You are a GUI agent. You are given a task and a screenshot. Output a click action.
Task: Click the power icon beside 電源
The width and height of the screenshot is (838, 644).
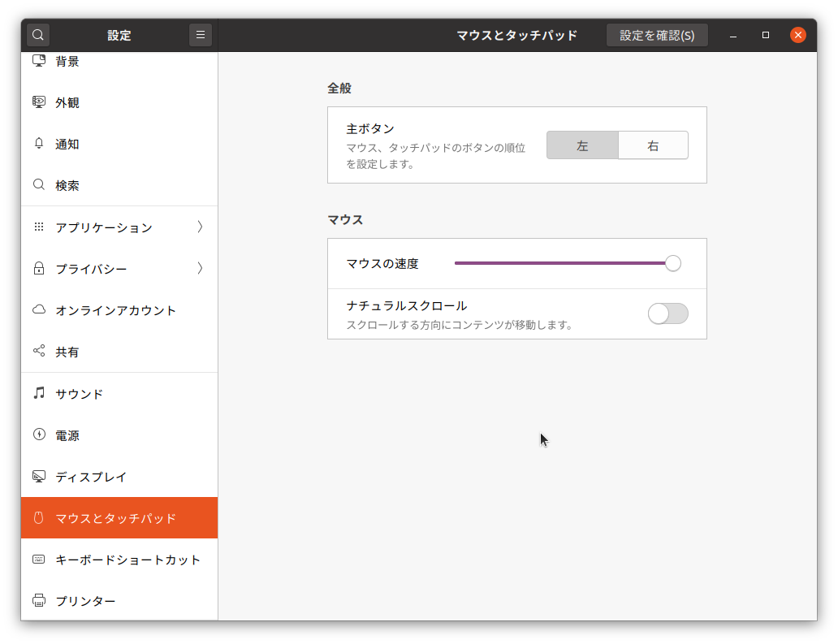[x=39, y=434]
